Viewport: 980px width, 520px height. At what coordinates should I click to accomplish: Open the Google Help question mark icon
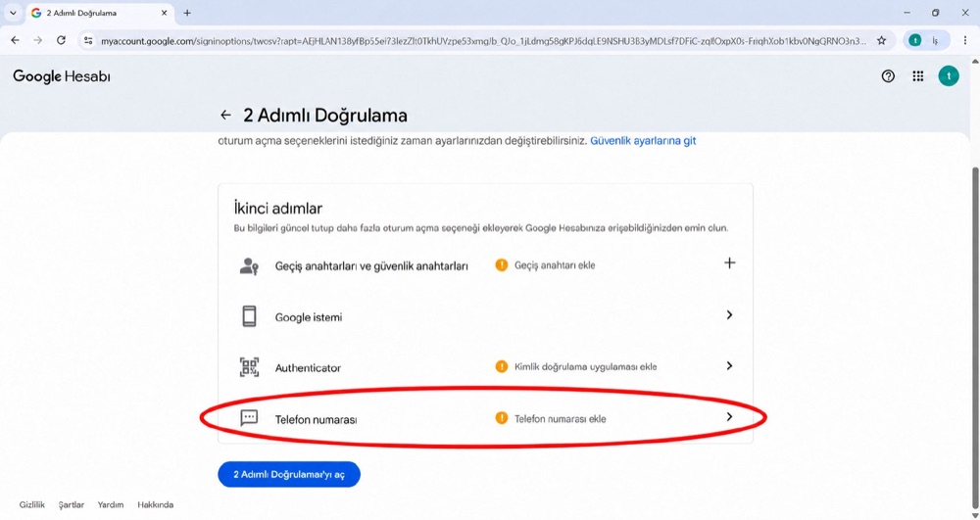tap(888, 76)
